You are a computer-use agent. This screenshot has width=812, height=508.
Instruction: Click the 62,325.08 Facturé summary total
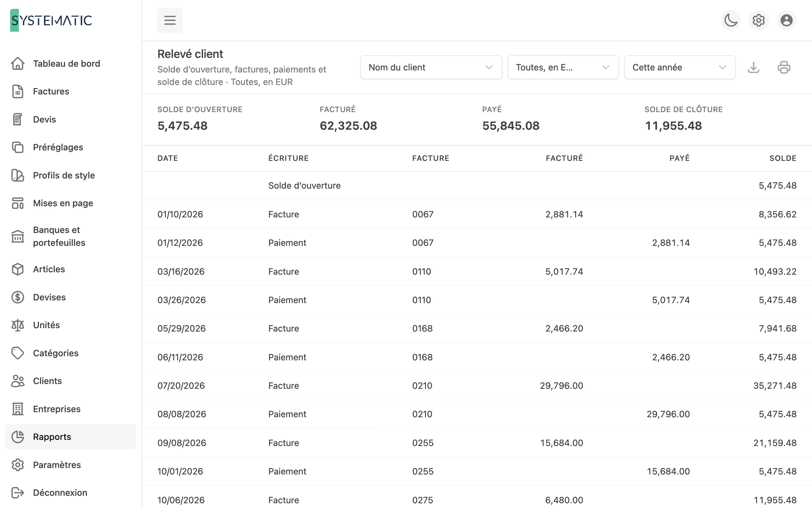click(x=348, y=126)
